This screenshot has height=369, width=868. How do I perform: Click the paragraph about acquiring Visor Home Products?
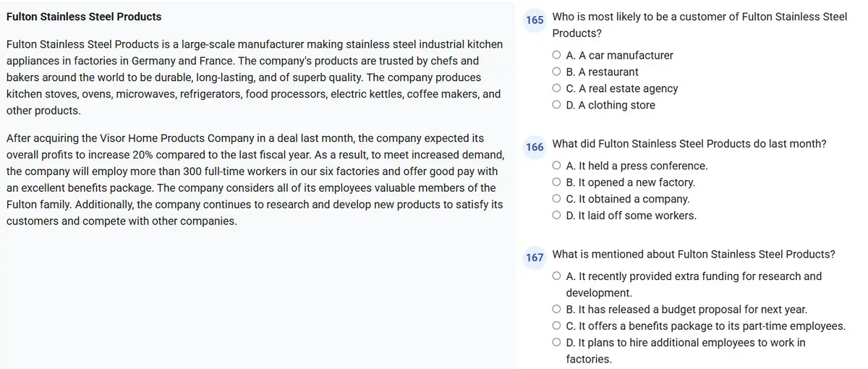pyautogui.click(x=253, y=179)
